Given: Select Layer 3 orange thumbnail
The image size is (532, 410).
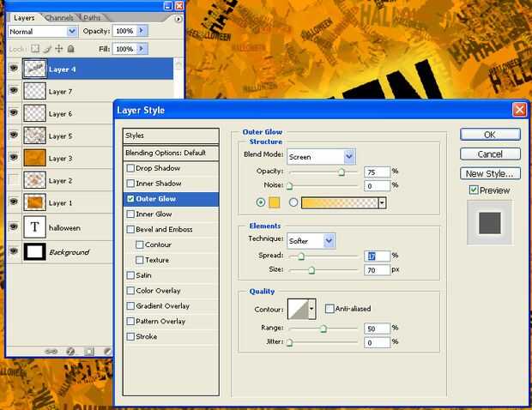Looking at the screenshot, I should (x=34, y=158).
